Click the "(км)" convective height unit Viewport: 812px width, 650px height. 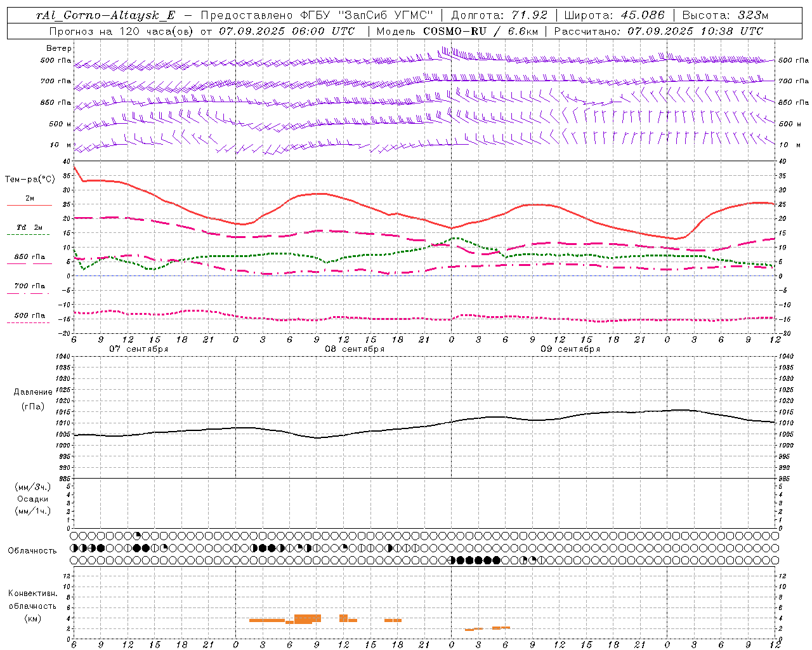point(32,618)
